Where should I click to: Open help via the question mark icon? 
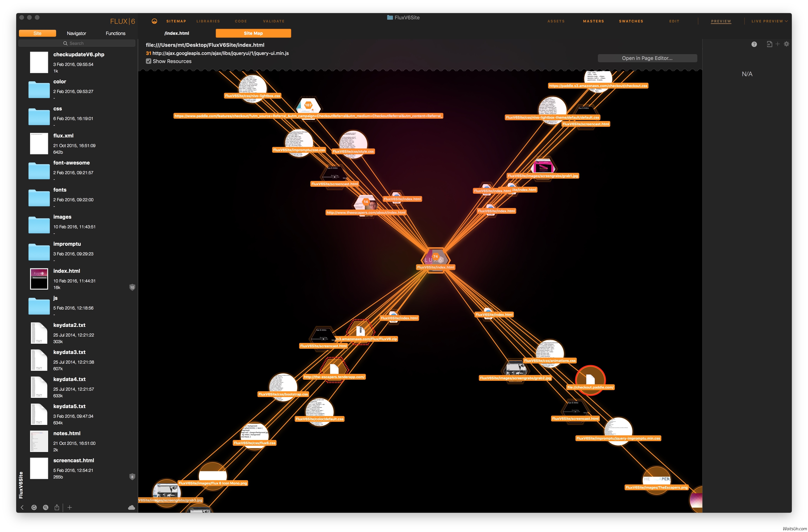754,44
